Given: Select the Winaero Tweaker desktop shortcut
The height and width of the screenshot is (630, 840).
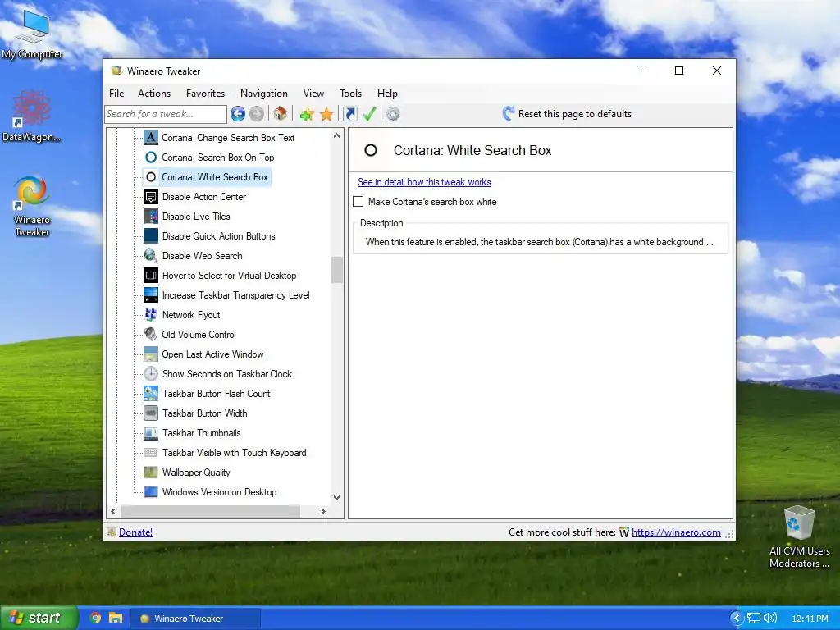Looking at the screenshot, I should click(32, 207).
